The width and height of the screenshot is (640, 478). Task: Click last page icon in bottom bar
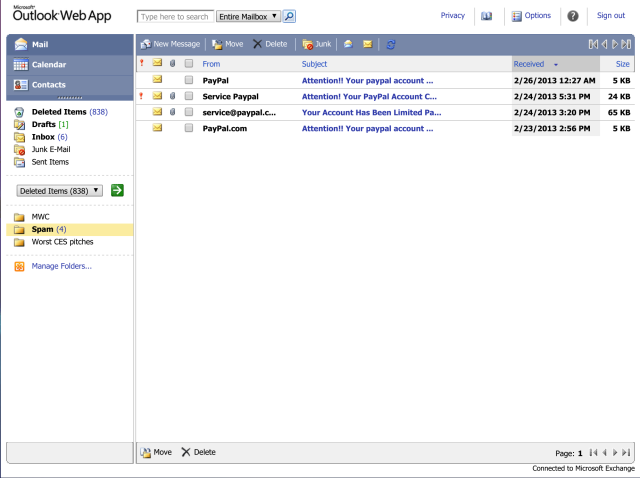point(626,452)
